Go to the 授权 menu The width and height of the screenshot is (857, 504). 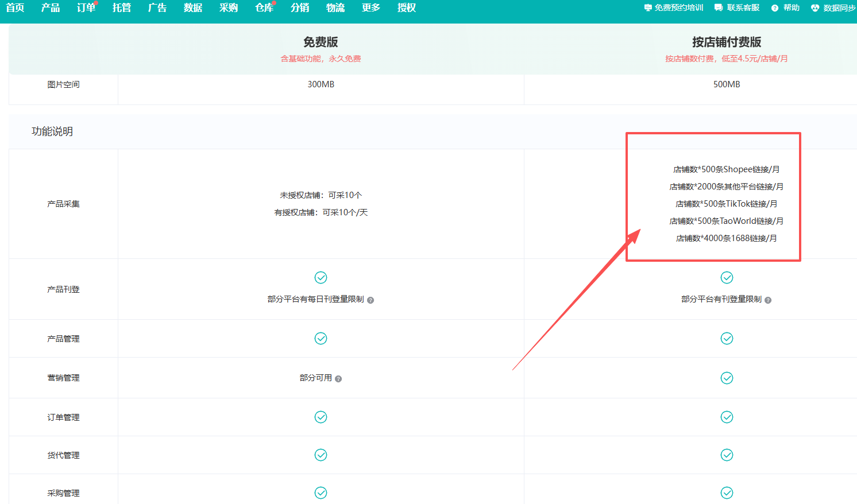pos(407,8)
